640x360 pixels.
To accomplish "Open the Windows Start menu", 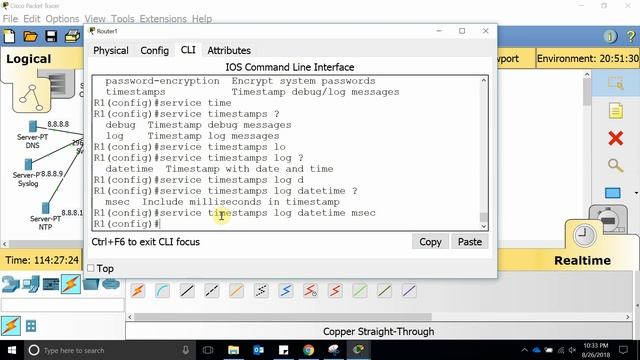I will point(12,350).
